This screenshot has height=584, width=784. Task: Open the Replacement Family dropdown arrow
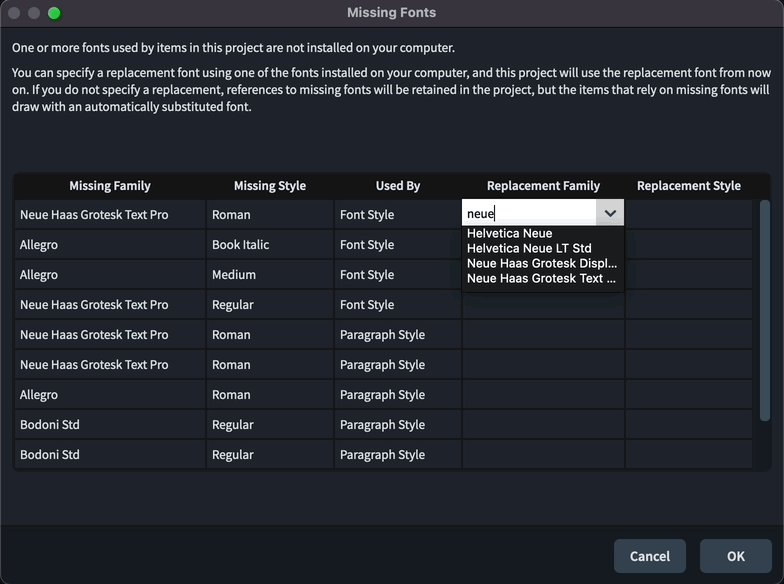[x=610, y=214]
